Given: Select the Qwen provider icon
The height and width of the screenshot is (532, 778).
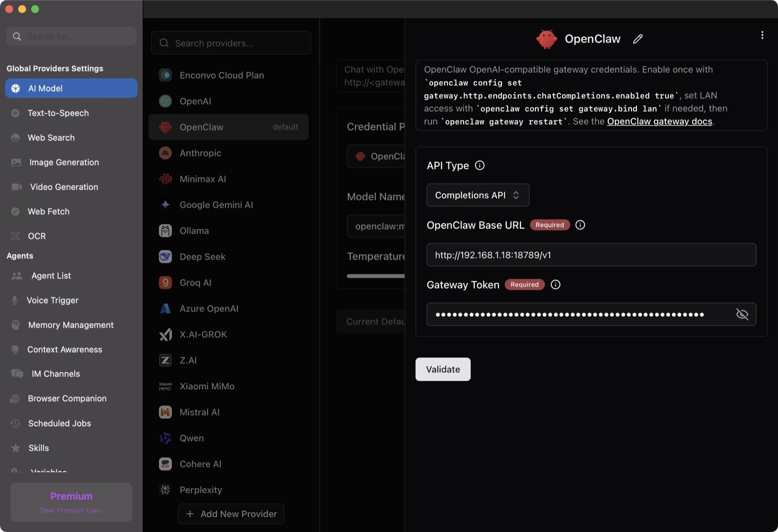Looking at the screenshot, I should [x=165, y=438].
